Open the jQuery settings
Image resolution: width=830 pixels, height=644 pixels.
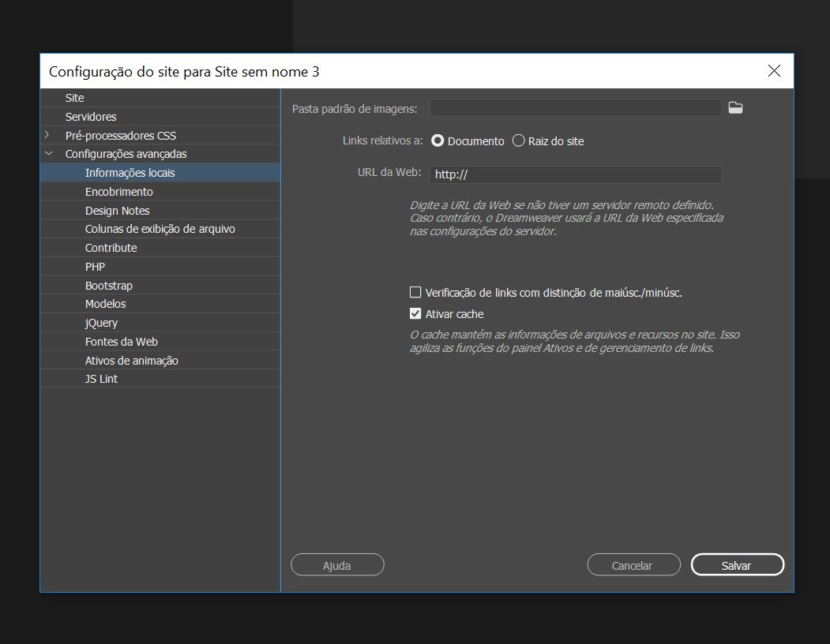coord(160,323)
